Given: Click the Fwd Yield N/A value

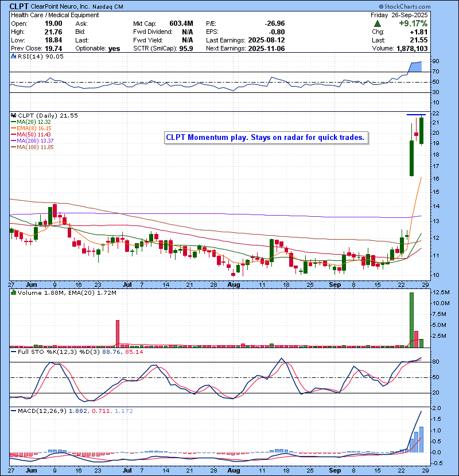Looking at the screenshot, I should [x=188, y=40].
